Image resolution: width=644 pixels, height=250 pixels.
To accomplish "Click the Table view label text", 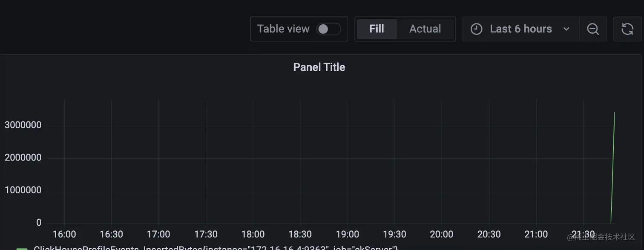I will click(283, 29).
